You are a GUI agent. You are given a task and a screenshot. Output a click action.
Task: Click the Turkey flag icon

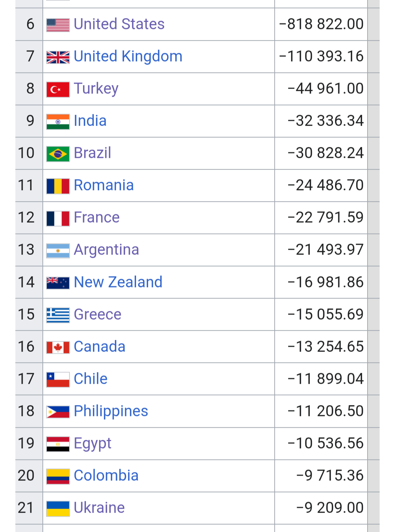pyautogui.click(x=58, y=89)
